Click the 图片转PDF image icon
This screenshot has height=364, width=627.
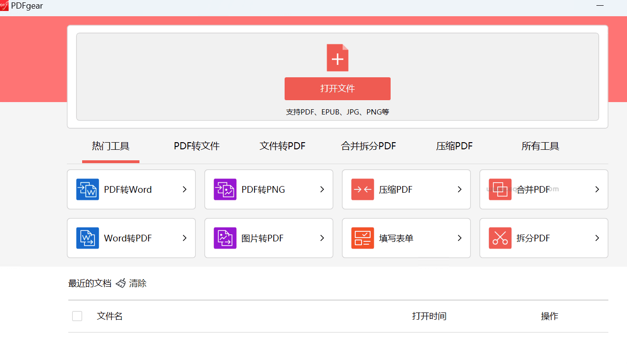tap(224, 238)
